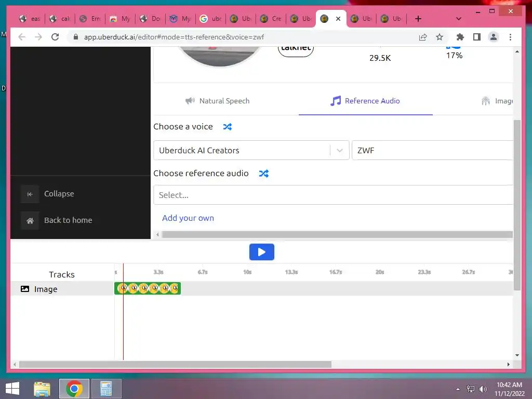Click volume speaker icon in tray
This screenshot has width=532, height=399.
coord(483,389)
